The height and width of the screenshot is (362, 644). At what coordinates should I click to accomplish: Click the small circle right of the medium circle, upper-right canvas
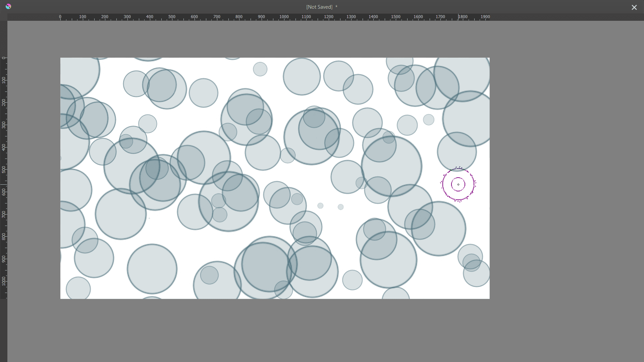pos(428,120)
